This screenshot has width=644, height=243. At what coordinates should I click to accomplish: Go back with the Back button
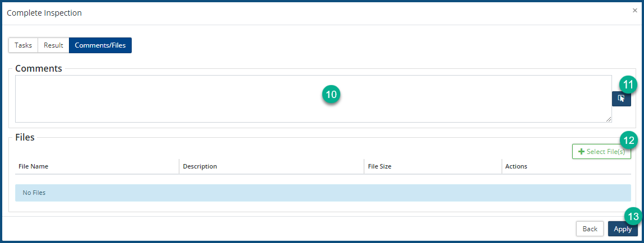click(590, 229)
